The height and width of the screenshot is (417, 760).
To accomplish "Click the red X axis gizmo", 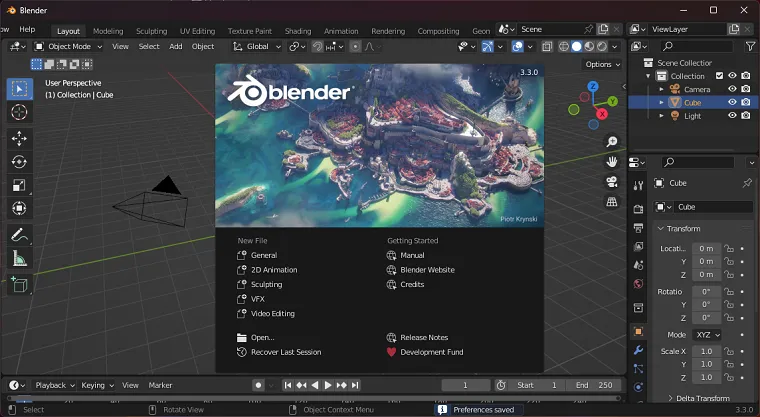I will click(x=602, y=114).
